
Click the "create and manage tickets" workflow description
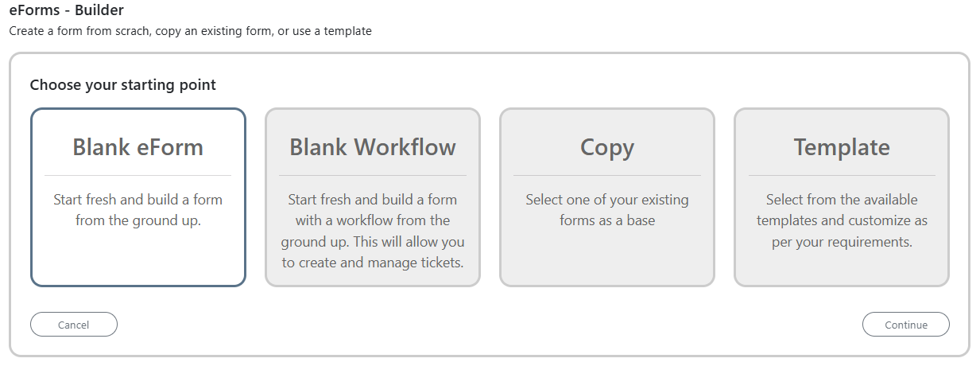coord(373,231)
